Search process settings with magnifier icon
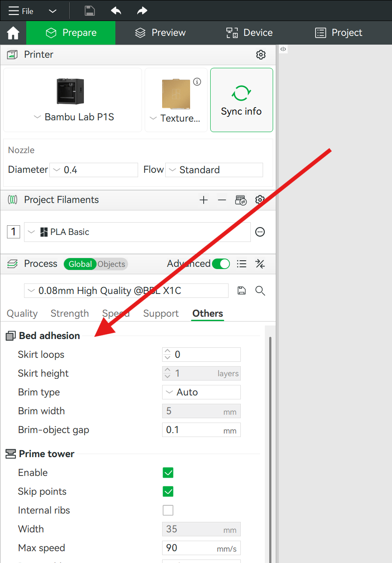The width and height of the screenshot is (392, 563). (260, 291)
